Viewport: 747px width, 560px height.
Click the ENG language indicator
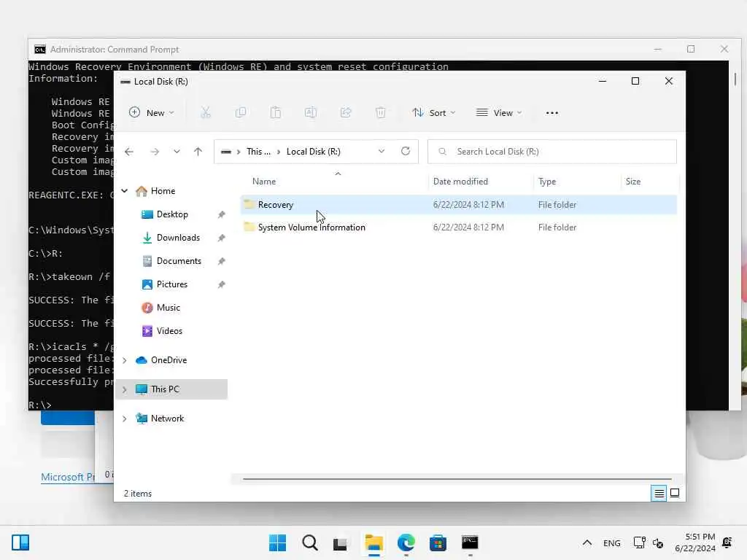click(x=612, y=543)
